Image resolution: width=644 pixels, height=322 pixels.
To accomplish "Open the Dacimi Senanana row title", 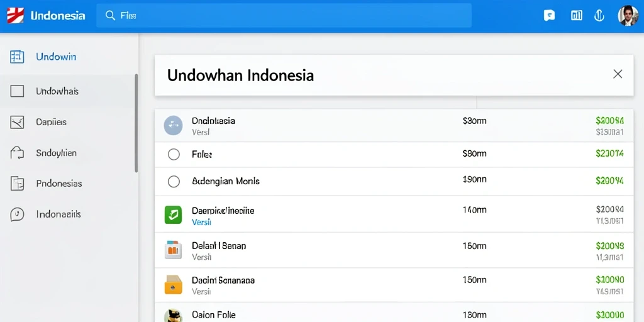I will pyautogui.click(x=223, y=280).
